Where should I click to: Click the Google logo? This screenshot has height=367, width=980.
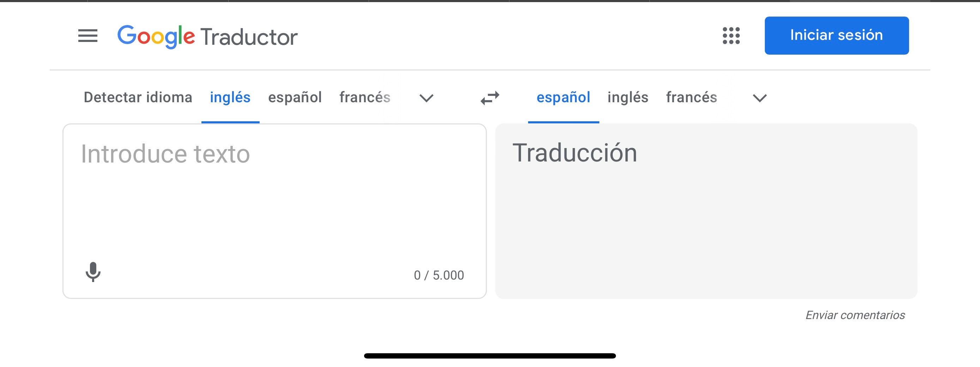click(156, 37)
